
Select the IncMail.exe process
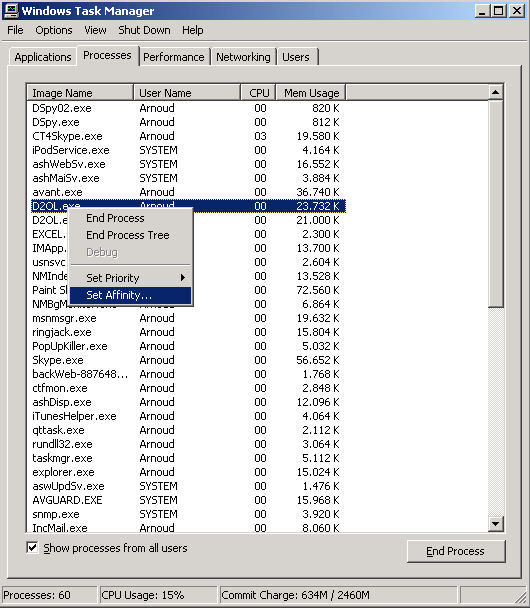[x=186, y=527]
